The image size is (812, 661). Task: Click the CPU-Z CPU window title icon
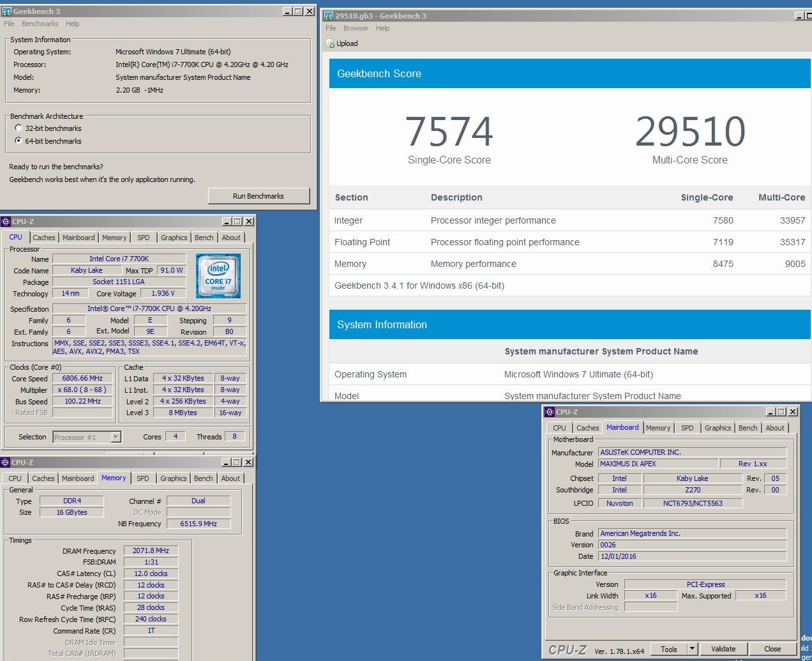pyautogui.click(x=6, y=222)
